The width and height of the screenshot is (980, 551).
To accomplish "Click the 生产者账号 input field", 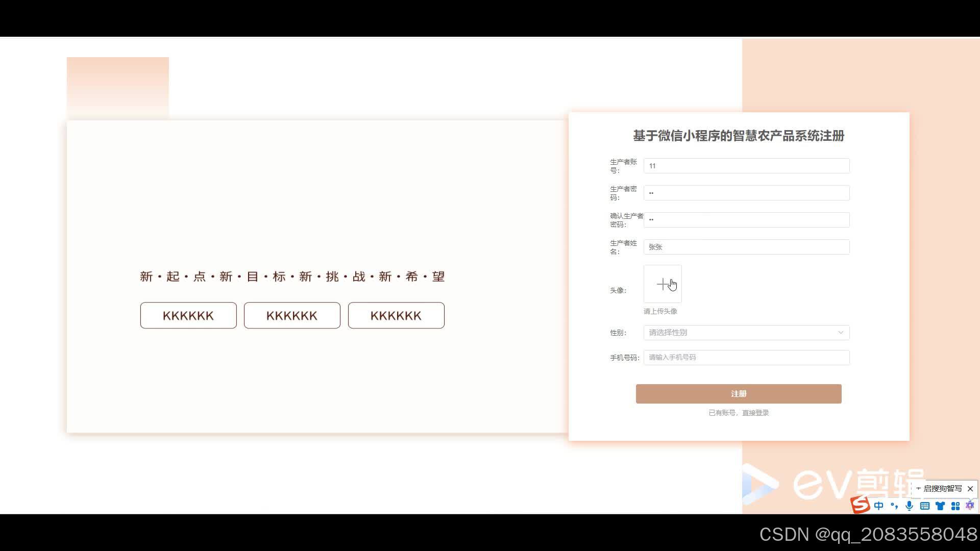I will pyautogui.click(x=746, y=166).
